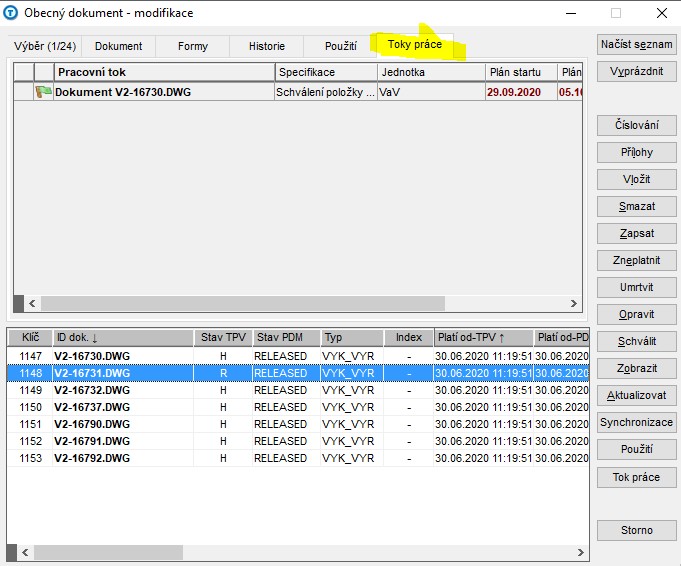
Task: Click the Schválit button
Action: click(x=636, y=341)
